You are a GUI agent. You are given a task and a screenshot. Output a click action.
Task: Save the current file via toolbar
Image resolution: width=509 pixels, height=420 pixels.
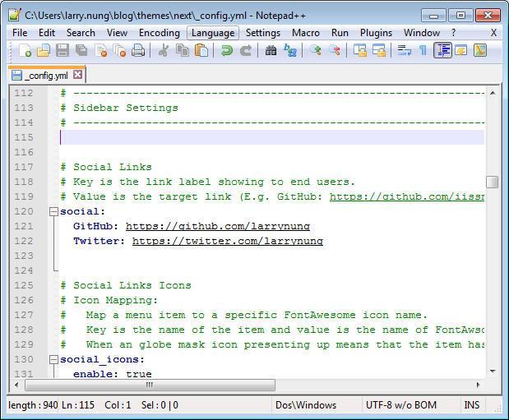click(x=62, y=51)
